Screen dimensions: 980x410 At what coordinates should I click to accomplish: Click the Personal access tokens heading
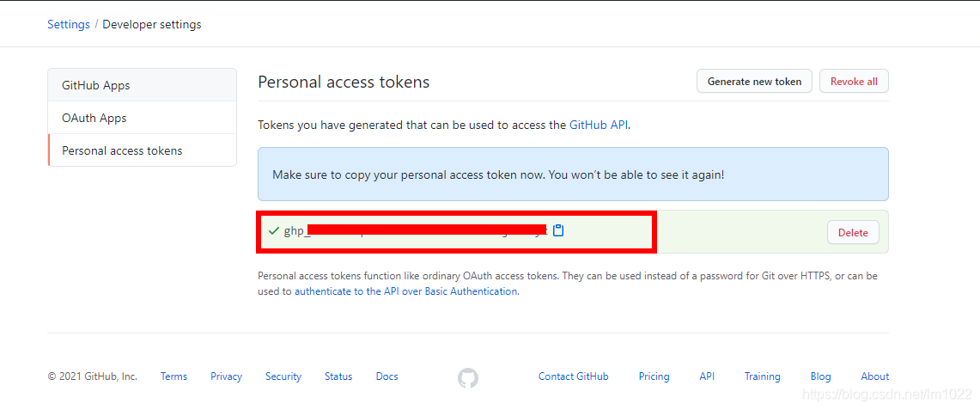(x=344, y=82)
